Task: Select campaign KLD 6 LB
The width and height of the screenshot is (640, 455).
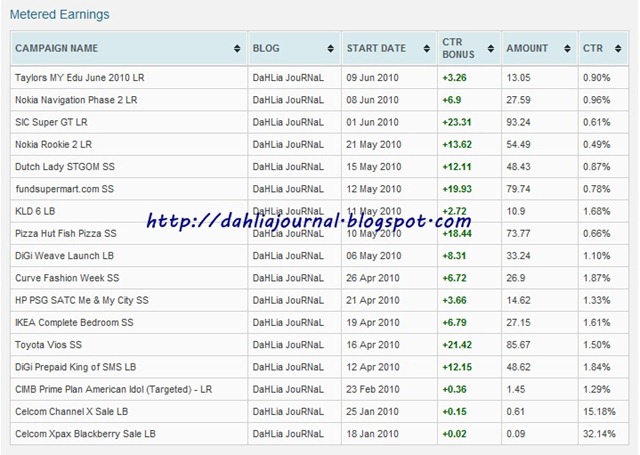Action: [35, 211]
